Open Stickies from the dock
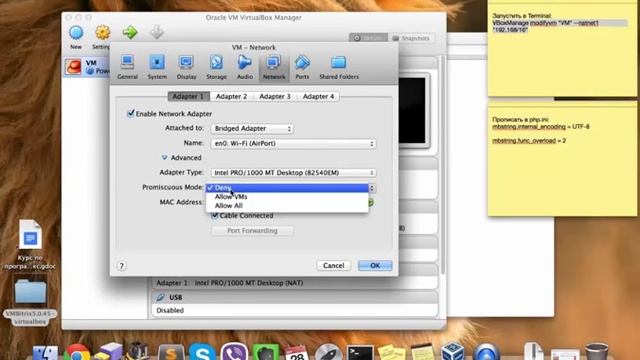Image resolution: width=640 pixels, height=360 pixels. point(391,352)
